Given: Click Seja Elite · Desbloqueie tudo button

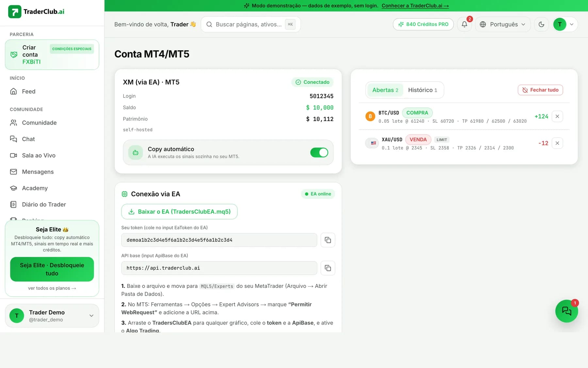Looking at the screenshot, I should pyautogui.click(x=52, y=269).
